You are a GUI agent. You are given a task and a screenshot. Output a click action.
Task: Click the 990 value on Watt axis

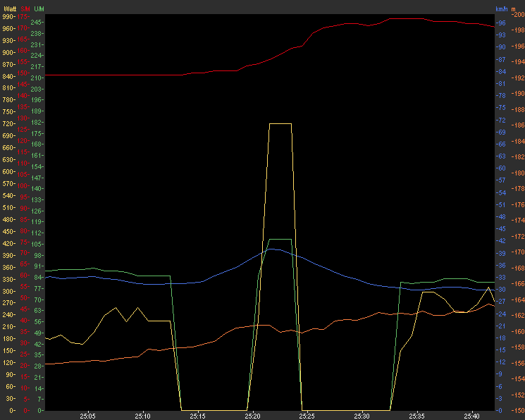[x=8, y=16]
